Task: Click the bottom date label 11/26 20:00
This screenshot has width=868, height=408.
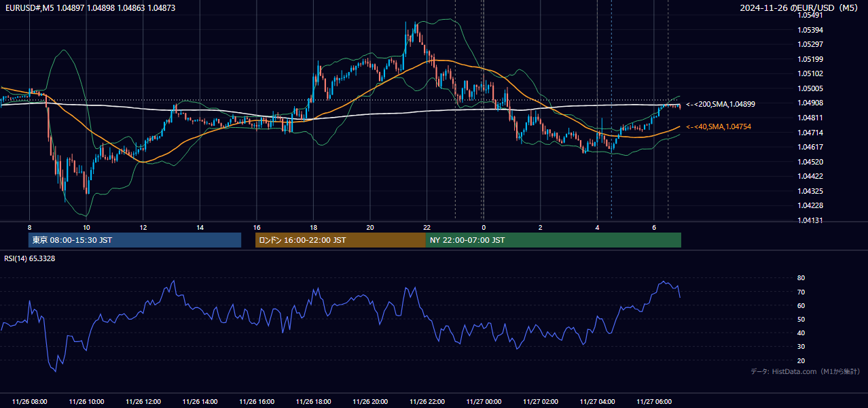Action: [x=369, y=402]
